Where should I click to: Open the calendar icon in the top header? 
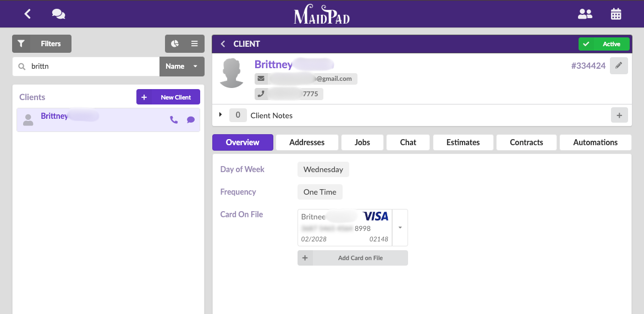tap(615, 14)
